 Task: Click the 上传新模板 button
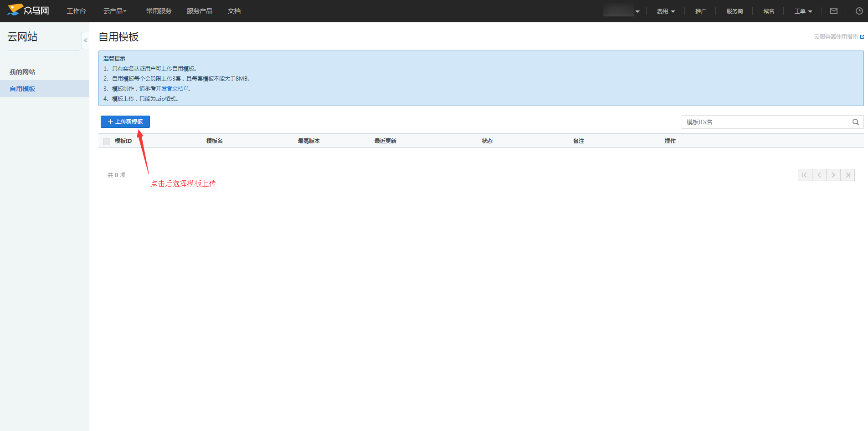coord(125,122)
